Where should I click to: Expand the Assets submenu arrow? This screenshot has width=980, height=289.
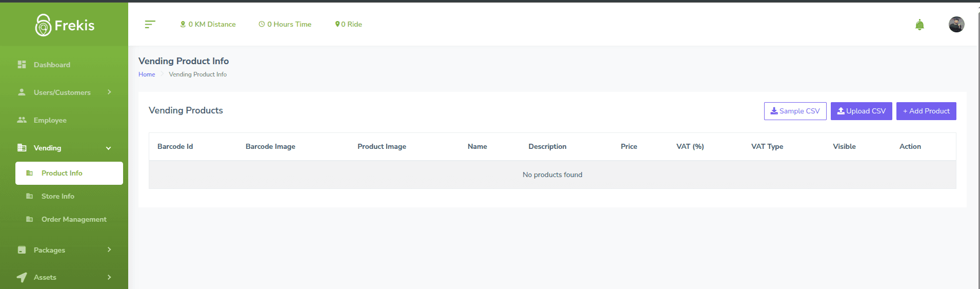click(109, 277)
